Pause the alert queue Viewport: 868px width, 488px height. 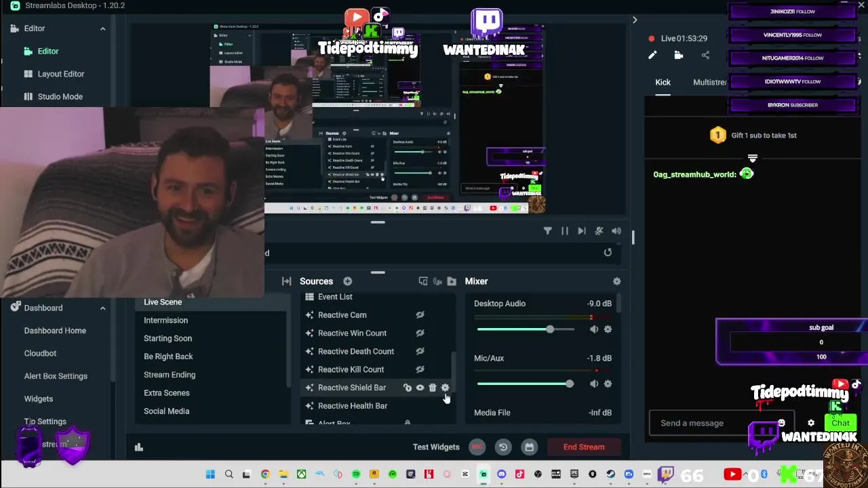coord(564,231)
